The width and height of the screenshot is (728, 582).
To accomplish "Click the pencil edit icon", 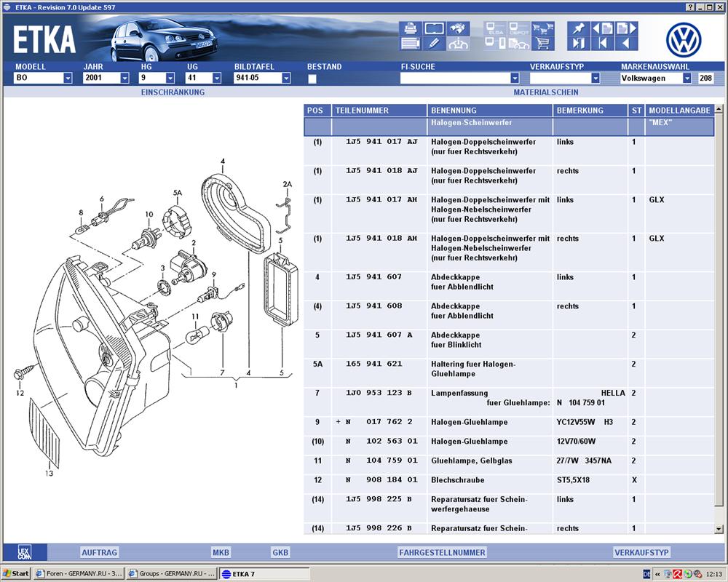I will click(434, 44).
